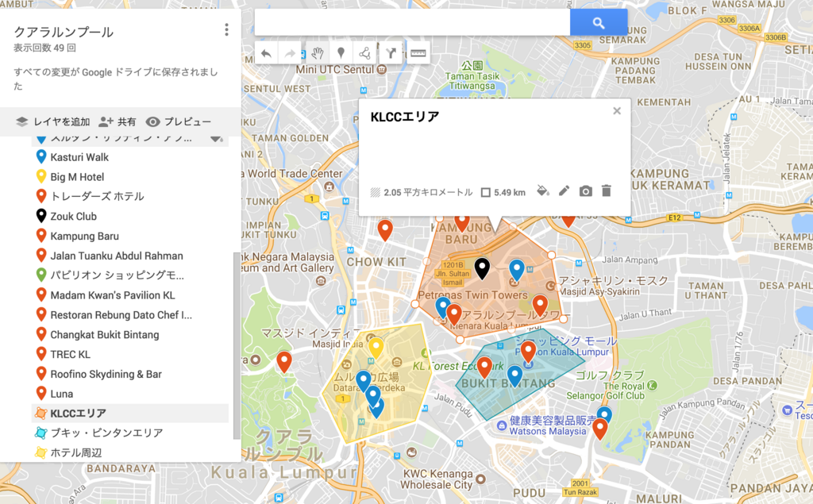Click レイヤを追加 to add layer
The height and width of the screenshot is (504, 813).
coord(52,122)
